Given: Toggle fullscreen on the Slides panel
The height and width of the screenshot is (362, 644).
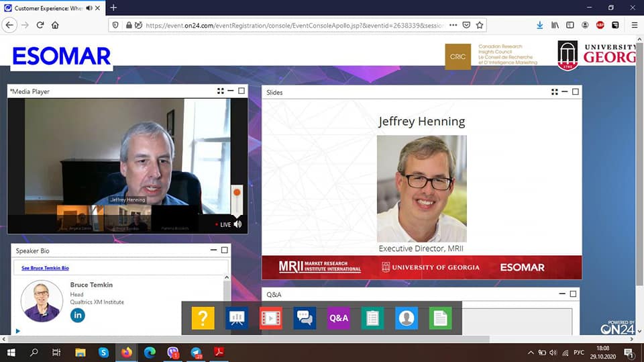Looking at the screenshot, I should [x=554, y=92].
